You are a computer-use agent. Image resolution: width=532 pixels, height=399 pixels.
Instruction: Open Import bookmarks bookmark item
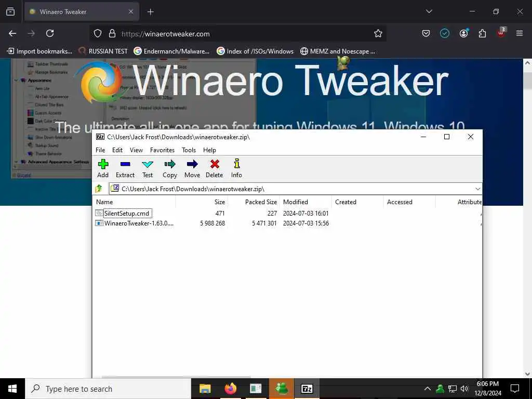pos(40,51)
